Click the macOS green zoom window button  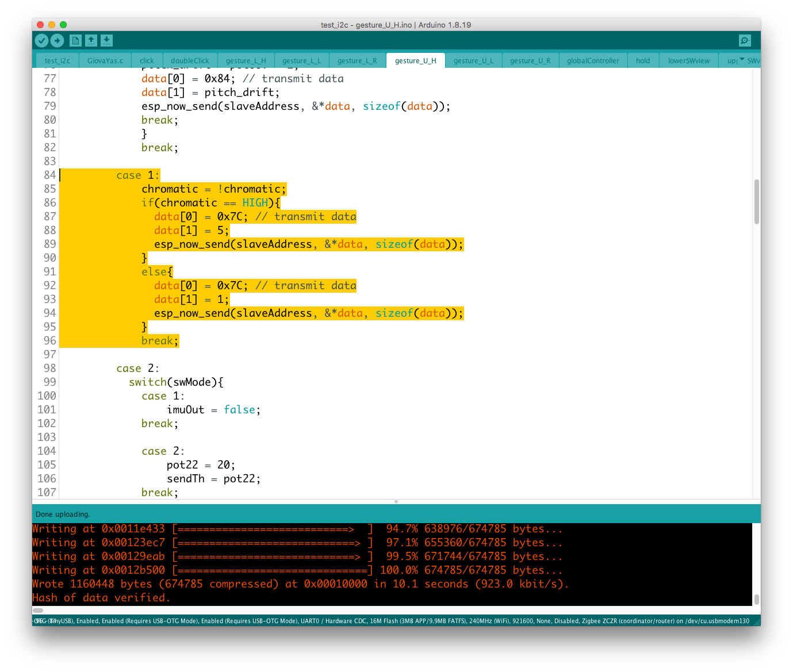pyautogui.click(x=63, y=25)
